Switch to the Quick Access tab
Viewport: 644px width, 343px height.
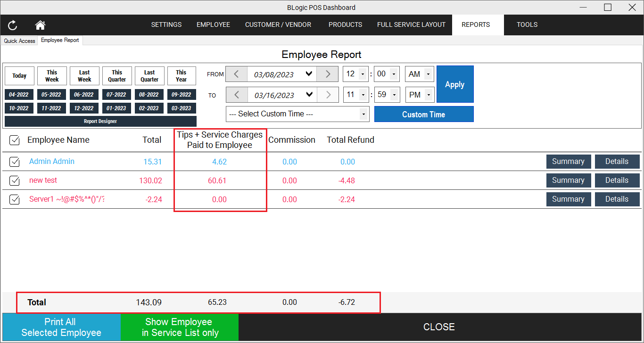tap(19, 41)
